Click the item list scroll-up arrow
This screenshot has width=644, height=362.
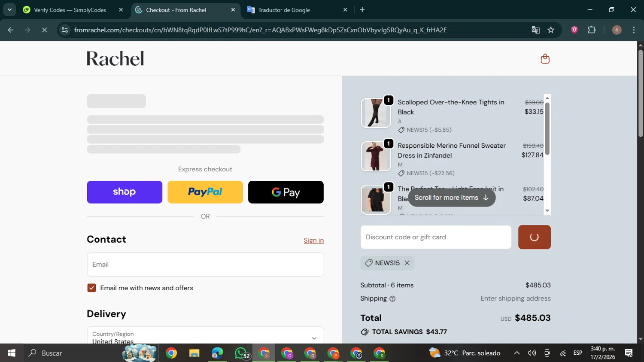click(547, 98)
